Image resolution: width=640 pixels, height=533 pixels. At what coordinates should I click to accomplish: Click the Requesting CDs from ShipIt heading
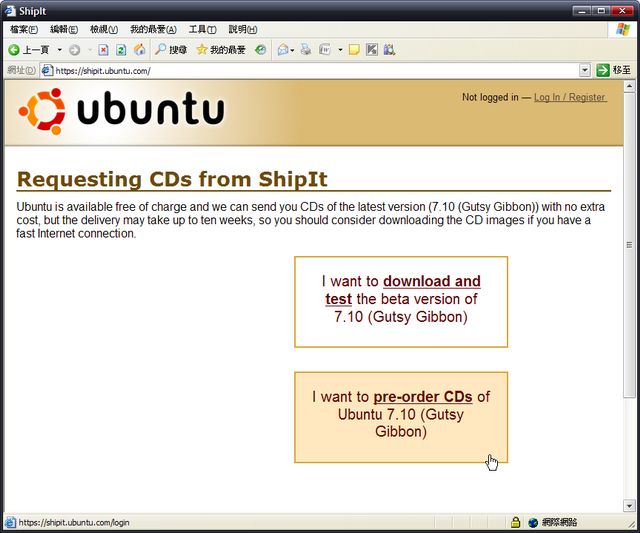(172, 179)
